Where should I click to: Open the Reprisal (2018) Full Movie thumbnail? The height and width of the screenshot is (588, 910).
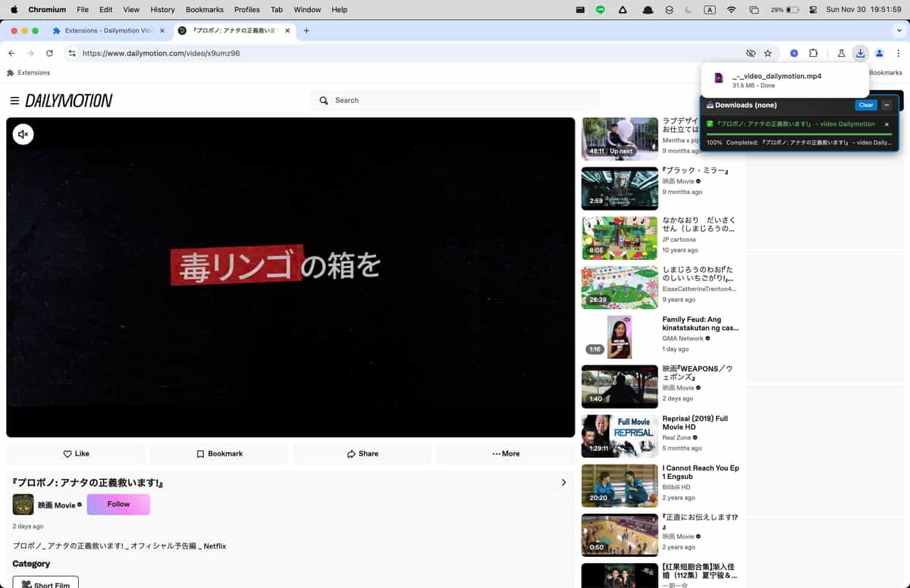pyautogui.click(x=620, y=436)
